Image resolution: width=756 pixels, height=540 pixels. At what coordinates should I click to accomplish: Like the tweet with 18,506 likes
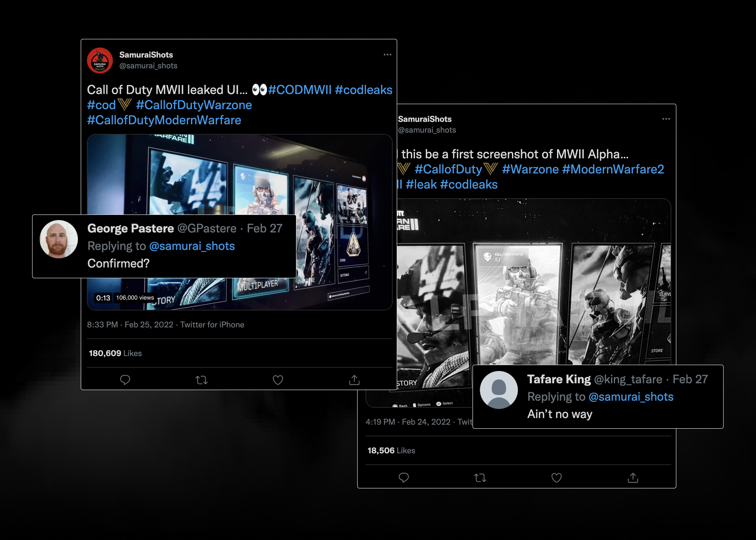coord(556,478)
